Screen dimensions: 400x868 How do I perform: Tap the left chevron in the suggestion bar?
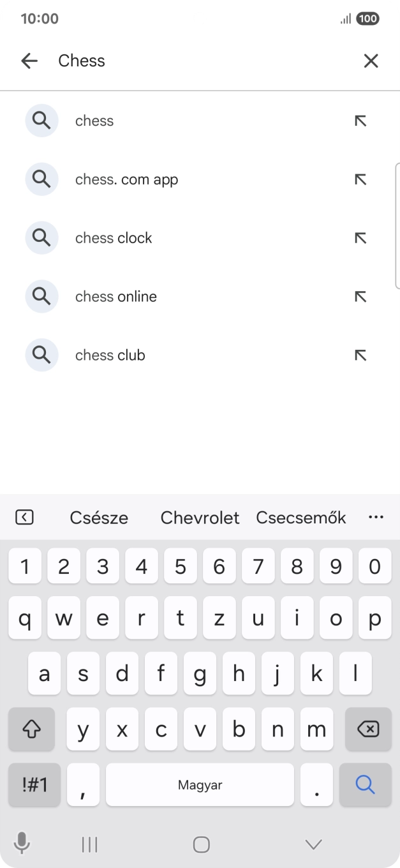coord(24,517)
